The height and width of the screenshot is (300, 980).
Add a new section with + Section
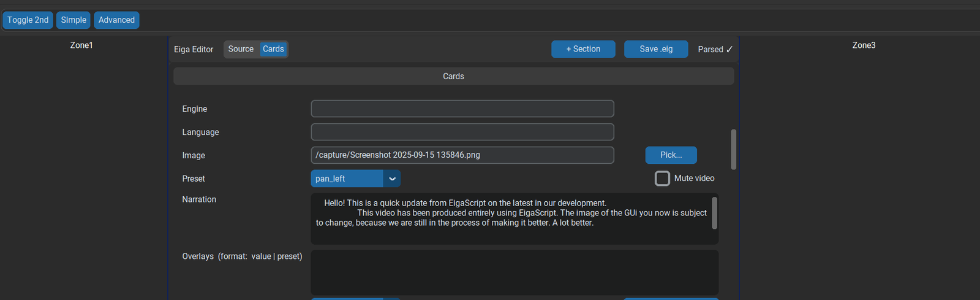[582, 49]
